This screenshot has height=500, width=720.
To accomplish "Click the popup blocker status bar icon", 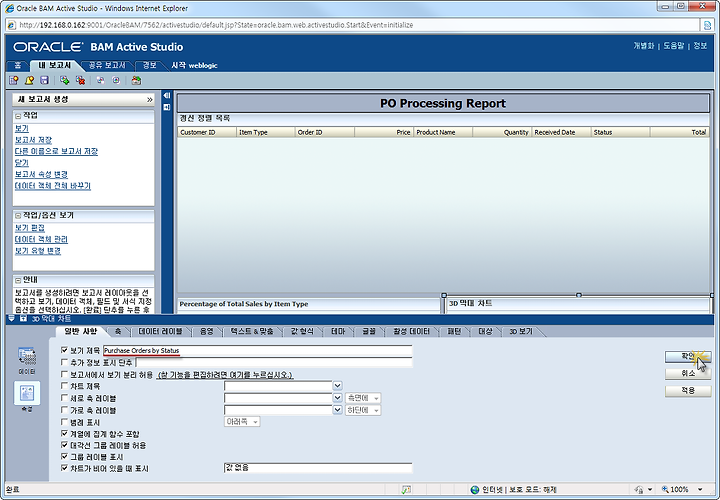I will tap(406, 489).
